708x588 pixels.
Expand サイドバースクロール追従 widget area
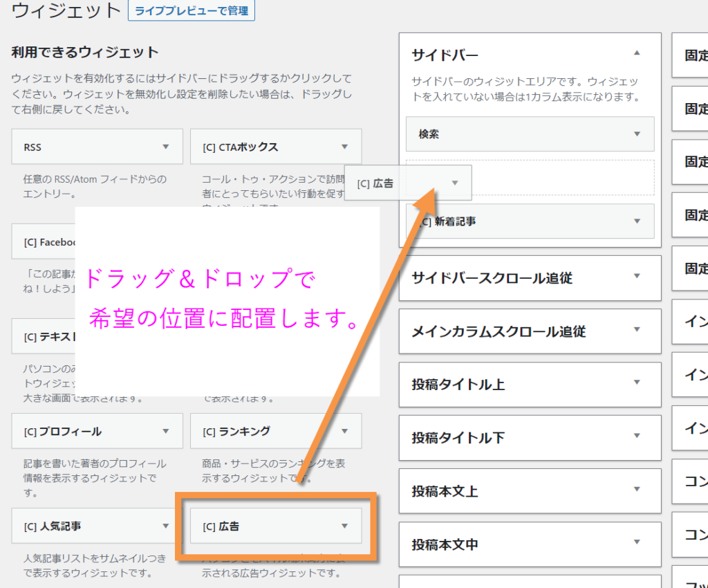coord(637,277)
